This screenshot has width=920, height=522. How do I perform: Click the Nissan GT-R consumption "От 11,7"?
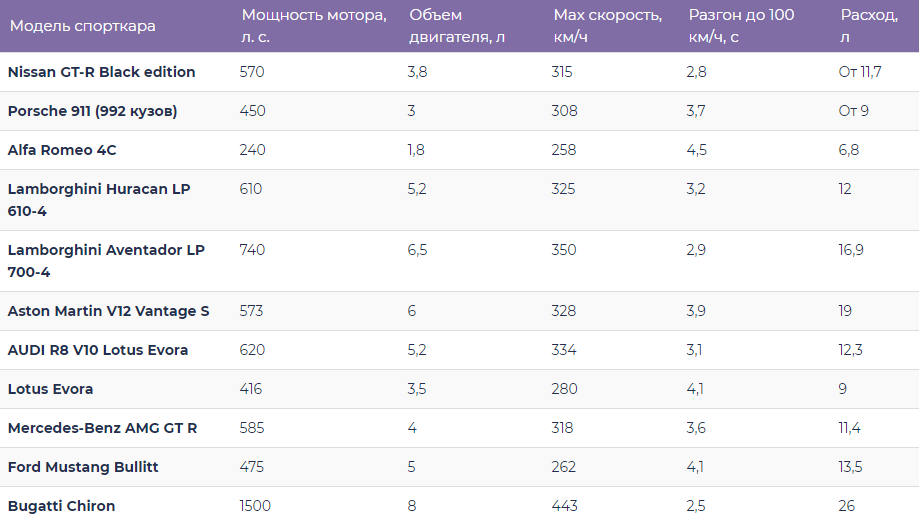(860, 72)
